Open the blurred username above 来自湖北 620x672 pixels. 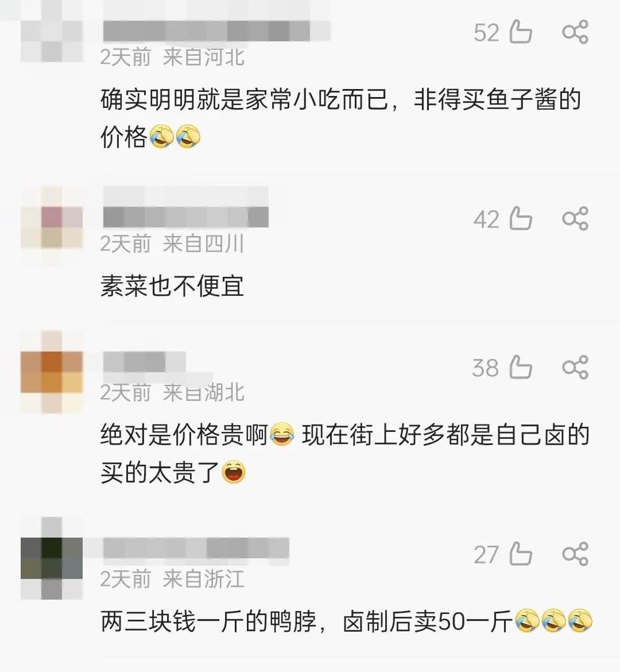[145, 362]
